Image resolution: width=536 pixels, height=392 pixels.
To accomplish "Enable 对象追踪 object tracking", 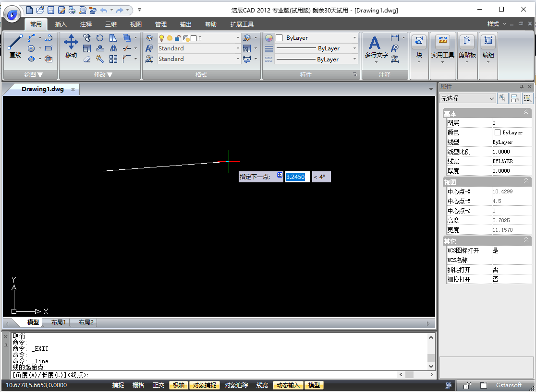I will (x=236, y=385).
